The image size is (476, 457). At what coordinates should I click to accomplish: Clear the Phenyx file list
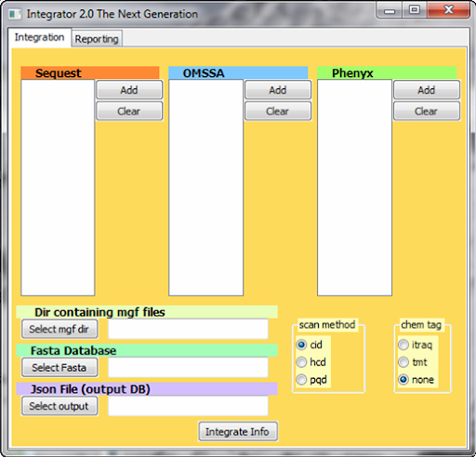pyautogui.click(x=427, y=111)
